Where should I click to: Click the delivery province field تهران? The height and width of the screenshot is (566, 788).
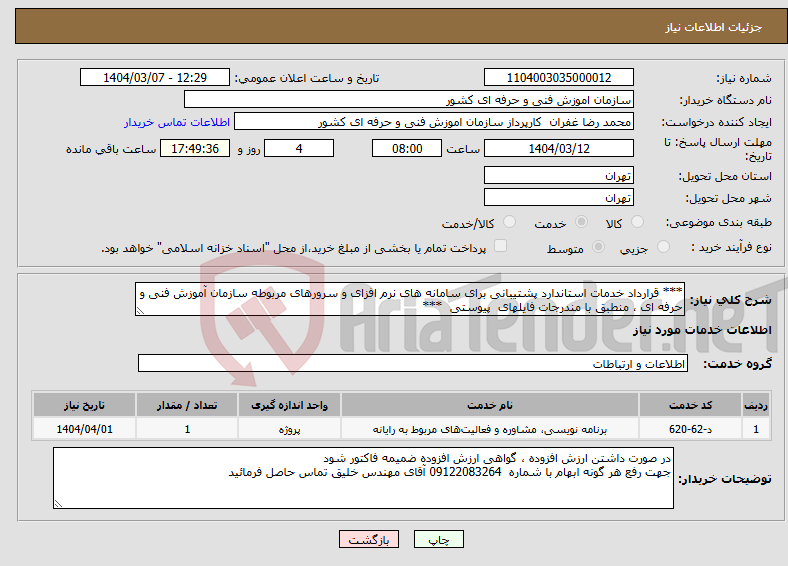click(x=559, y=175)
